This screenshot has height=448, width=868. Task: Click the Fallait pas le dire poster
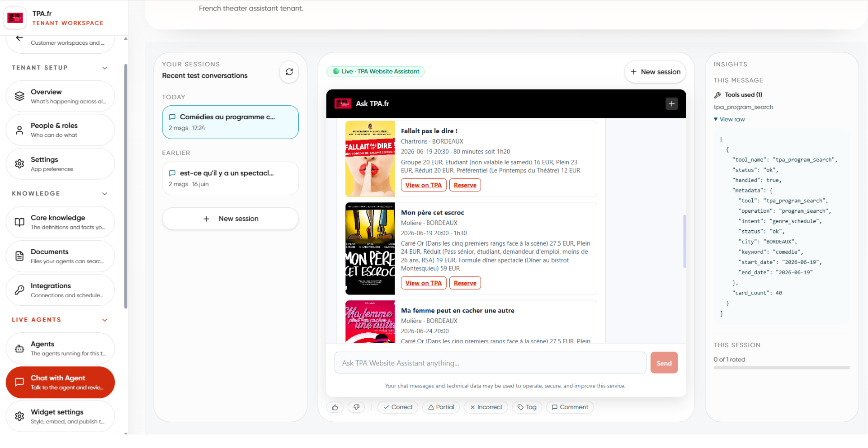point(370,159)
